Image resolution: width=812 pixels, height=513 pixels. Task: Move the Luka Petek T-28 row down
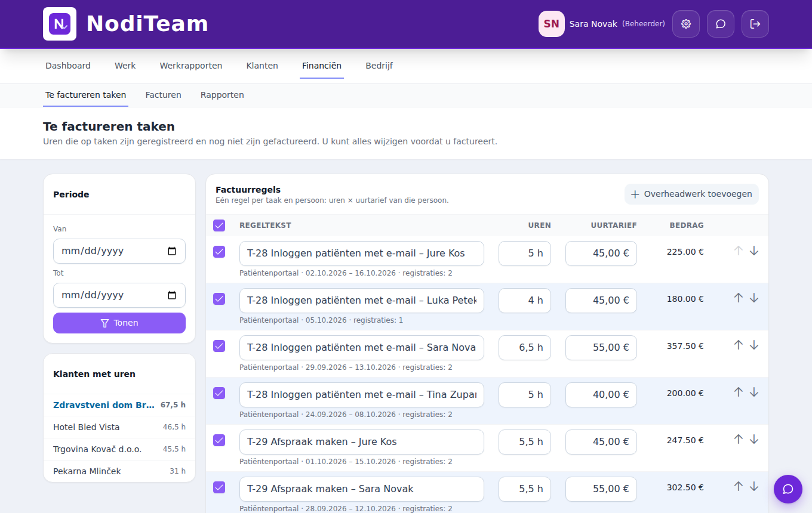pyautogui.click(x=754, y=298)
